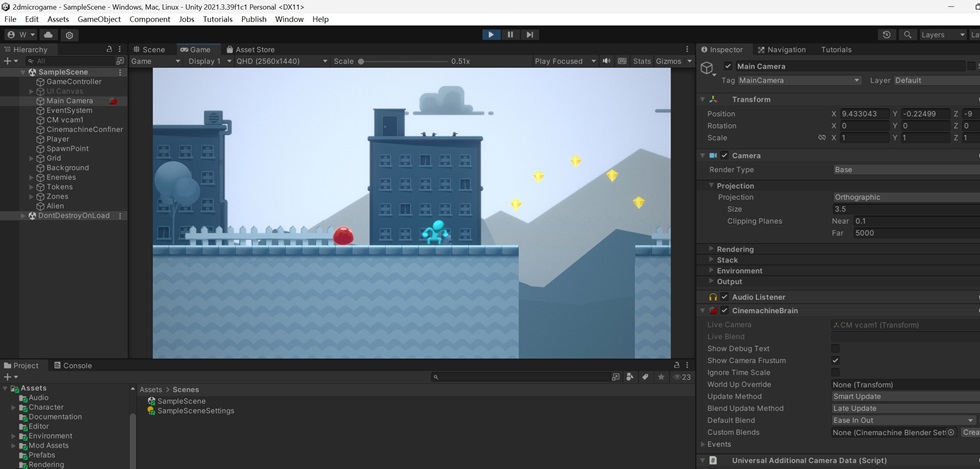Image resolution: width=980 pixels, height=469 pixels.
Task: Click the Gizmos button in the Game view
Action: coord(669,61)
